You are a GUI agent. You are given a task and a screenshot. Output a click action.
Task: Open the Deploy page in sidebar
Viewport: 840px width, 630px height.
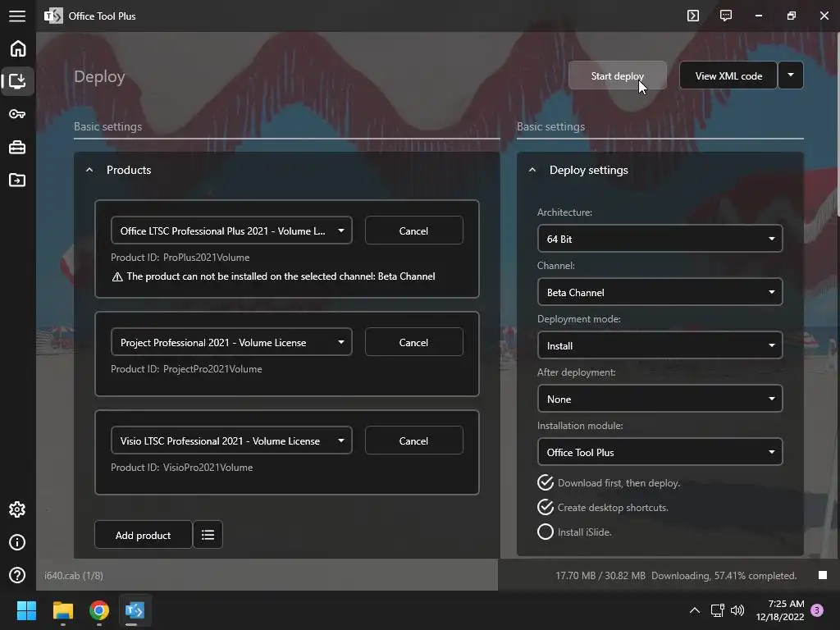point(18,81)
